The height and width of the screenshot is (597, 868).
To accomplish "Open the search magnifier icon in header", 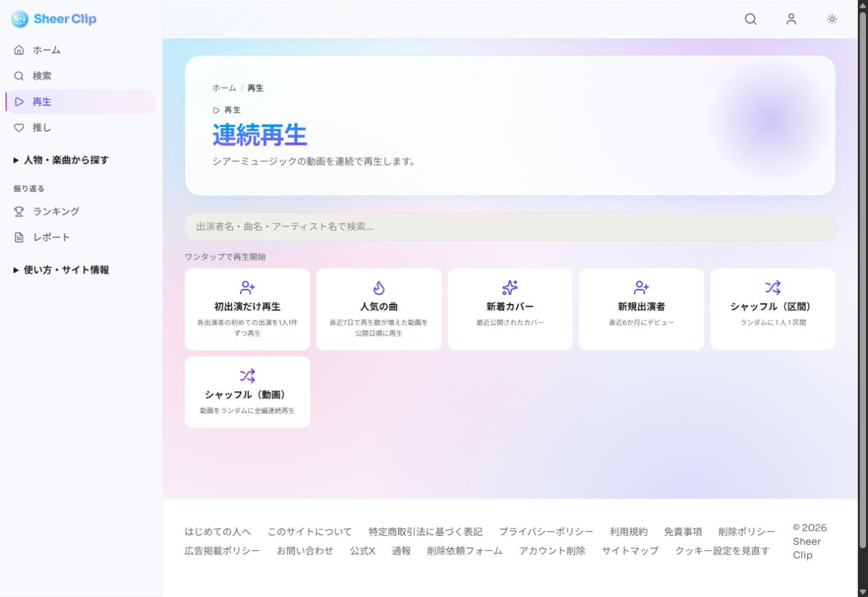I will pyautogui.click(x=751, y=19).
